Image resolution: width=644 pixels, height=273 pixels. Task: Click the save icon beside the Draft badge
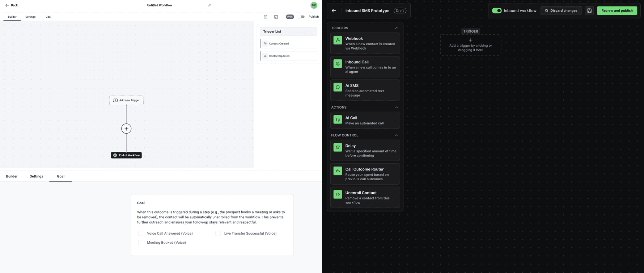(276, 17)
